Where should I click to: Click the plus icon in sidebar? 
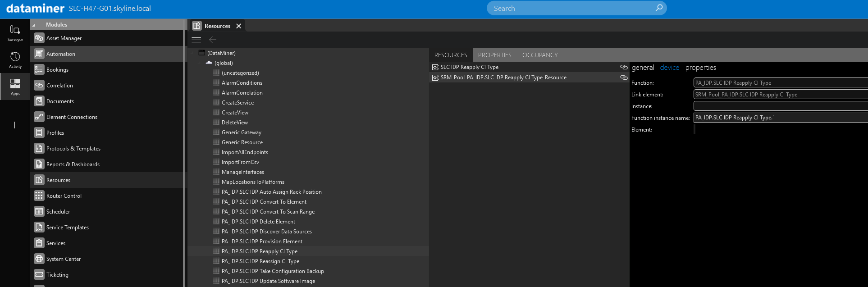coord(14,125)
